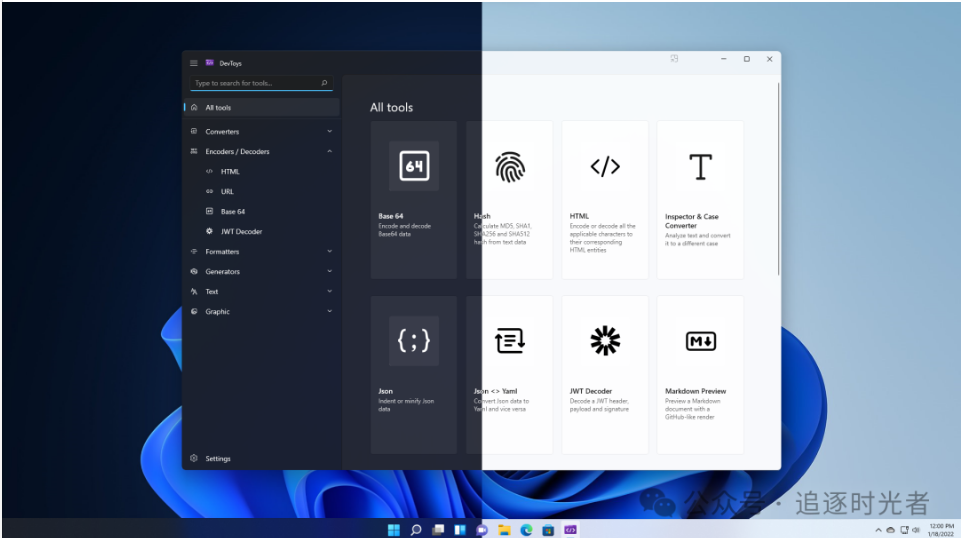Click the HTML code brackets card icon
961x538 pixels.
605,166
